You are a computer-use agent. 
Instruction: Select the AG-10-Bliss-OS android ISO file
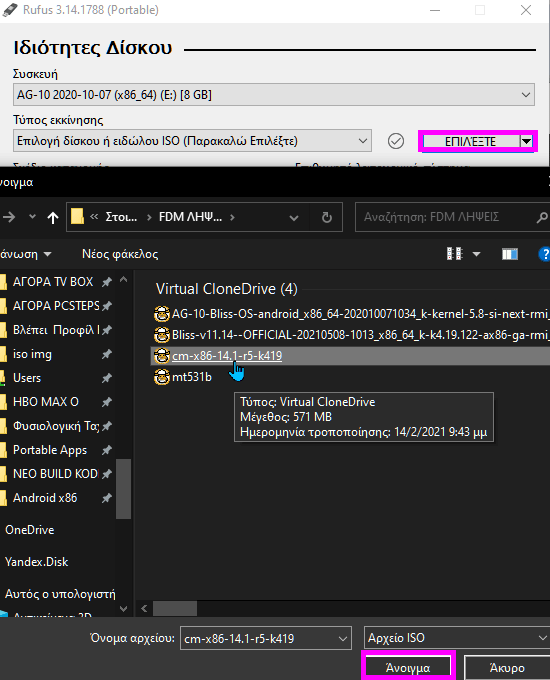point(360,314)
